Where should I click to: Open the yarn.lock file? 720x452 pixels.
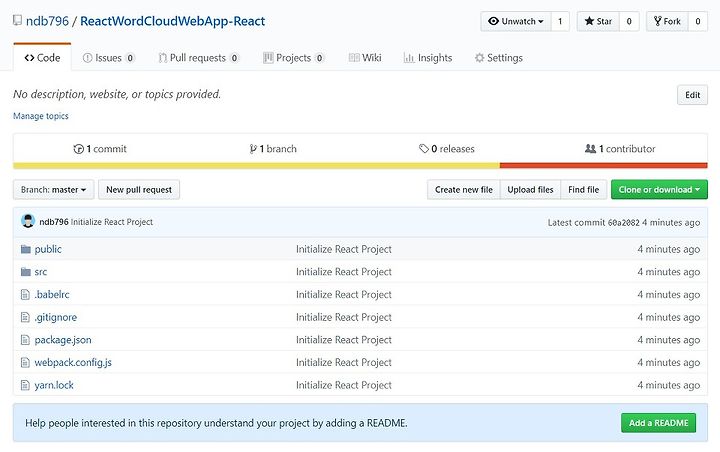54,385
